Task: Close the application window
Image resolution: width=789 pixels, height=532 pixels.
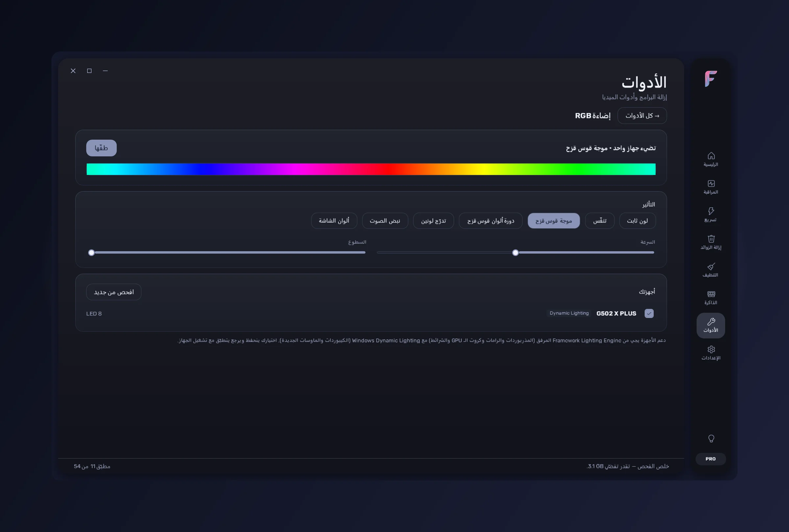Action: [x=73, y=71]
